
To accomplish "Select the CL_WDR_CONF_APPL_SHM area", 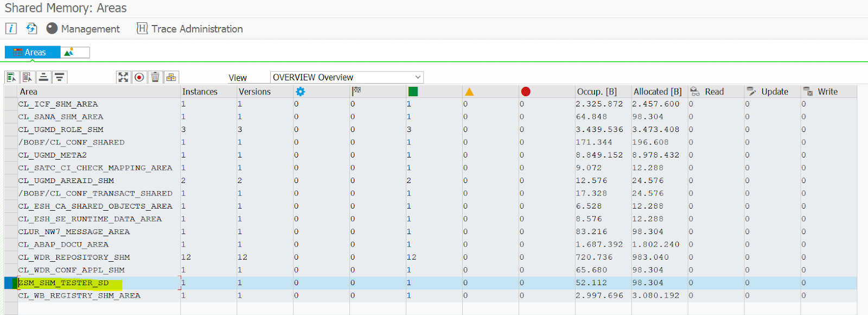I will pyautogui.click(x=72, y=270).
